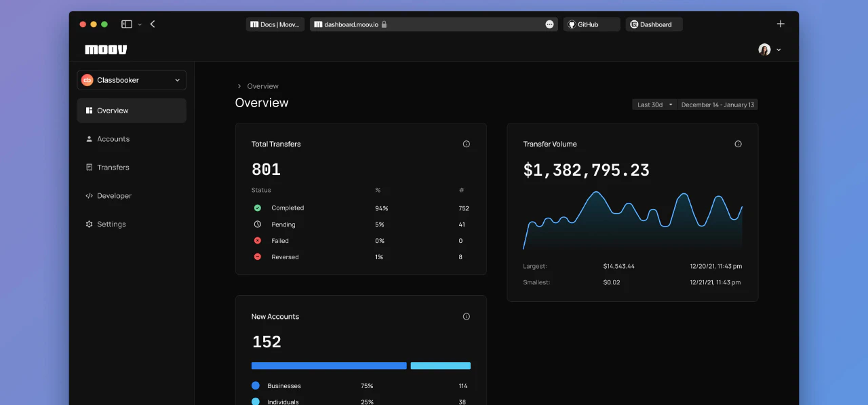Click the light blue Individuals bar segment
The width and height of the screenshot is (868, 405).
coord(441,366)
